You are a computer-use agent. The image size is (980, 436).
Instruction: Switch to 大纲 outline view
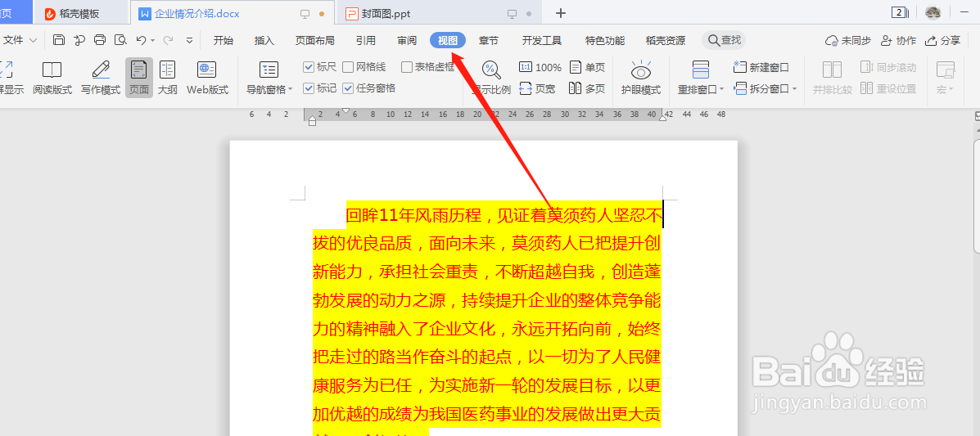click(168, 78)
